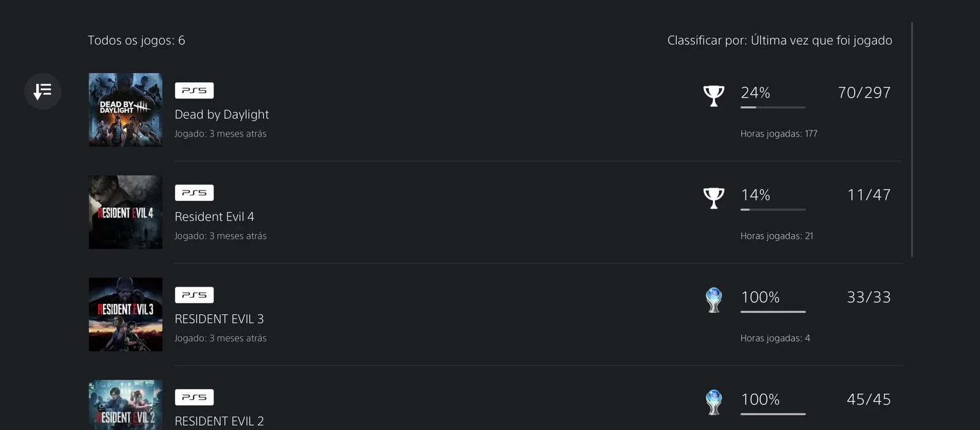This screenshot has height=430, width=980.
Task: Click the 70/297 trophy count
Action: (x=864, y=92)
